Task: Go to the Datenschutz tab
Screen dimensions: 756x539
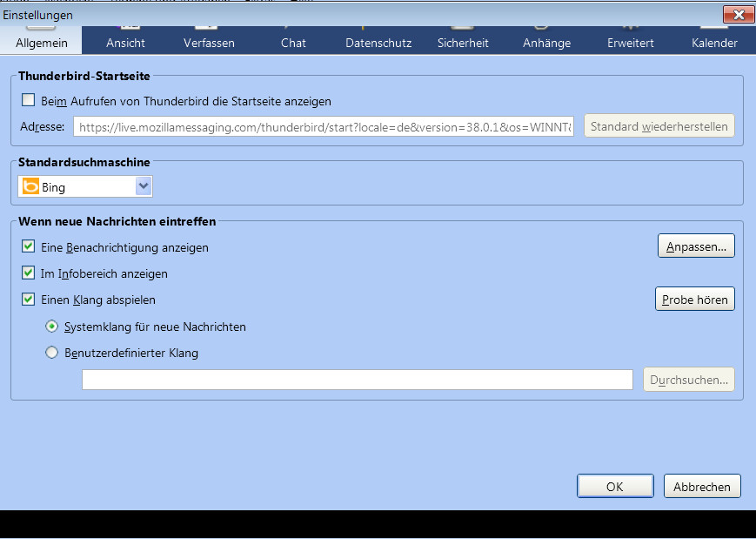Action: tap(378, 41)
